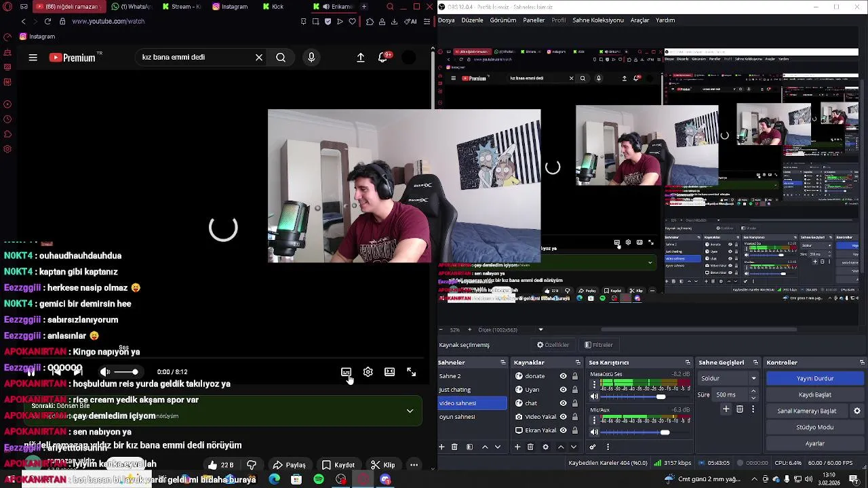This screenshot has width=868, height=488.
Task: Open Discord from the taskbar
Action: 386,480
